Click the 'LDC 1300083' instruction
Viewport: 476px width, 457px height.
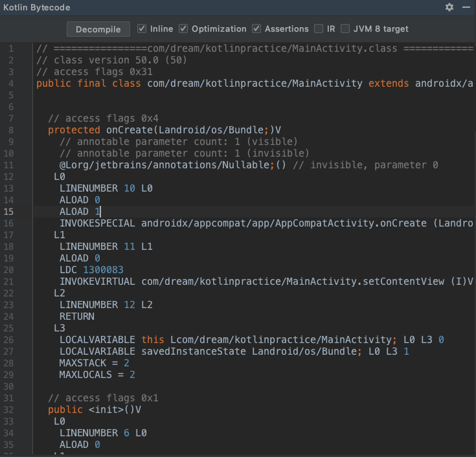tap(91, 270)
